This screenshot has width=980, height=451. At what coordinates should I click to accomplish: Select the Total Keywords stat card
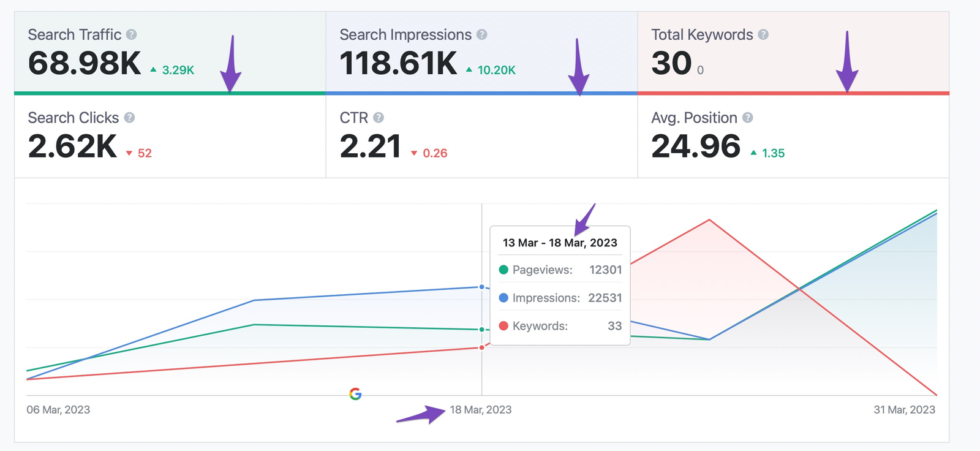[793, 53]
